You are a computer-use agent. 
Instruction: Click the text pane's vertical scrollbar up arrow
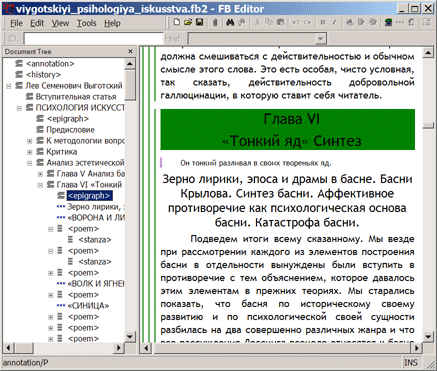428,52
